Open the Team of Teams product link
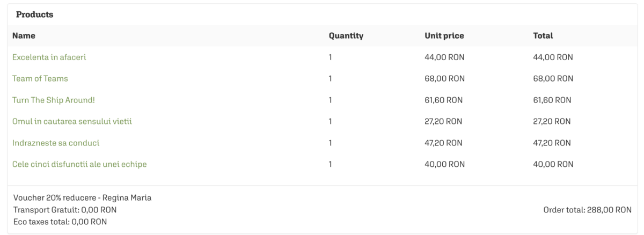 point(40,78)
